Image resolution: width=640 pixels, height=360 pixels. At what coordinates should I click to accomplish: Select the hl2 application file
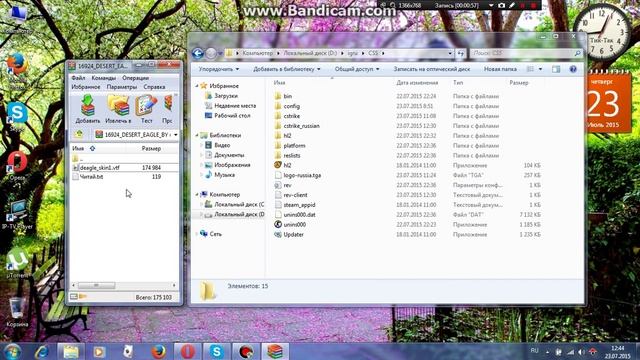point(283,165)
